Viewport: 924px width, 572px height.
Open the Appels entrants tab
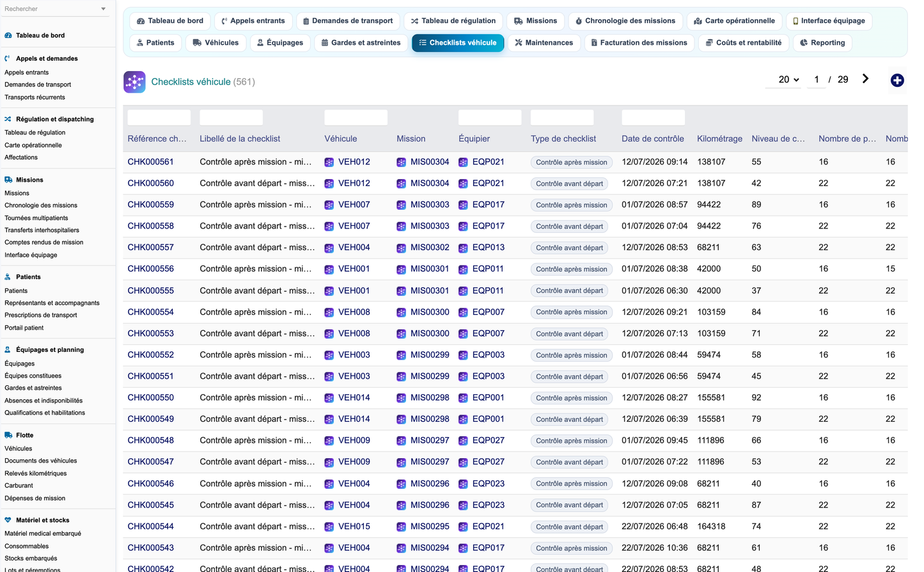[x=253, y=21]
